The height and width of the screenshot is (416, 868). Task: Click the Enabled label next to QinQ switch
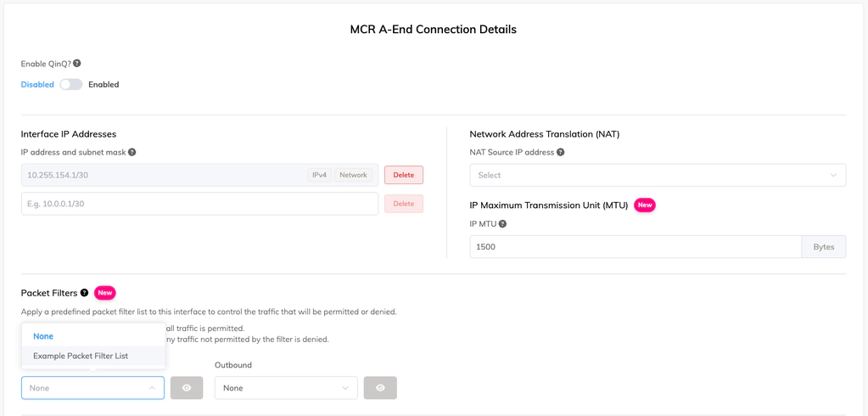click(x=104, y=85)
